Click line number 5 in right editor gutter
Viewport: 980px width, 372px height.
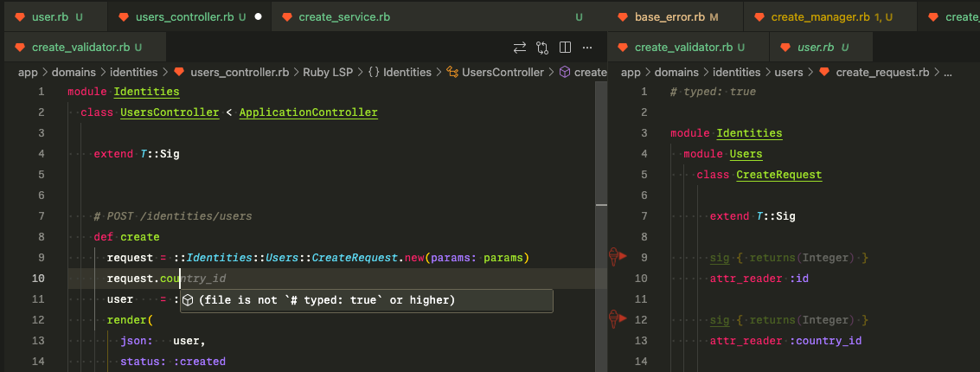[644, 175]
